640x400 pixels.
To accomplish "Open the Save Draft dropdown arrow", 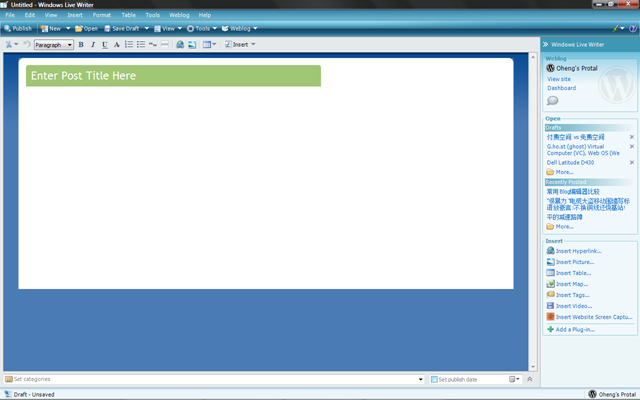I will [144, 29].
